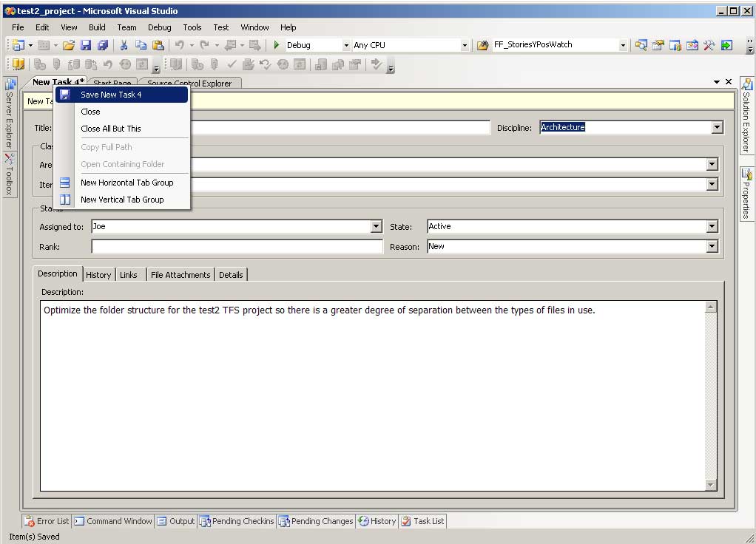Close the active document with X button
The width and height of the screenshot is (756, 544).
[729, 82]
